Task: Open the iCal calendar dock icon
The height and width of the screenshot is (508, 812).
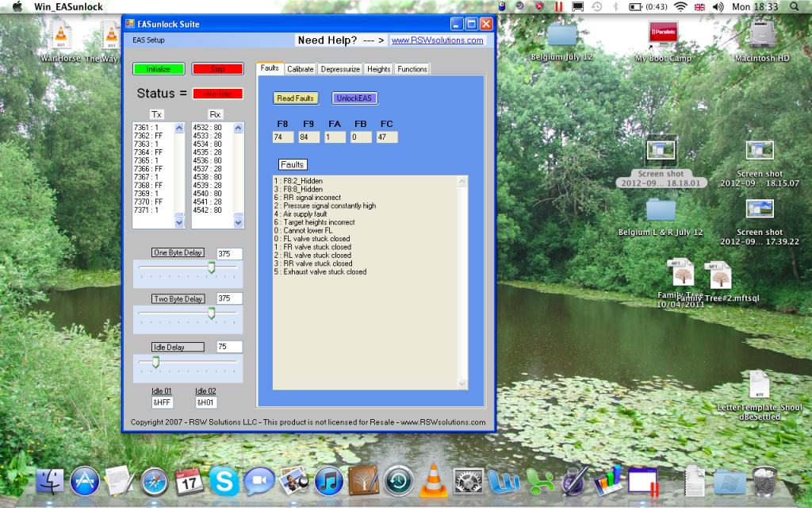Action: 189,482
